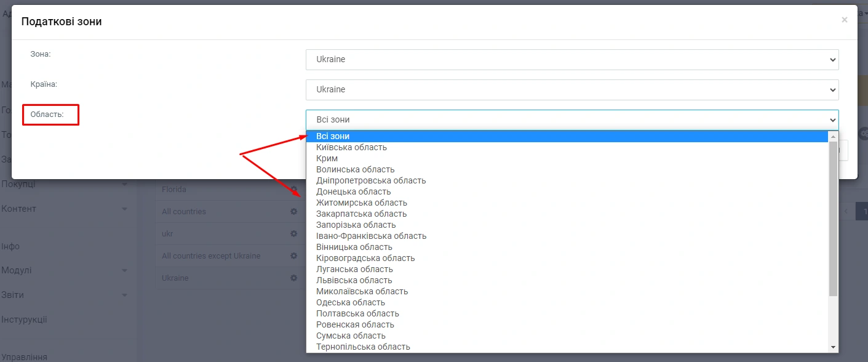Viewport: 868px width, 362px height.
Task: Select the highlighted Всі зони option
Action: (x=333, y=136)
